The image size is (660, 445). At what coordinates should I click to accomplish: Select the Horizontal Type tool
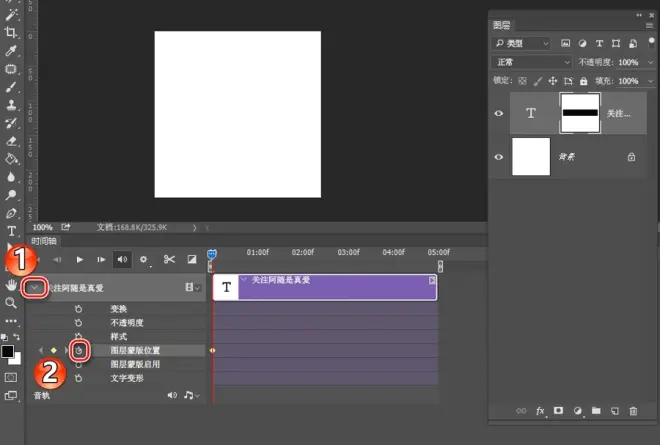click(x=11, y=231)
